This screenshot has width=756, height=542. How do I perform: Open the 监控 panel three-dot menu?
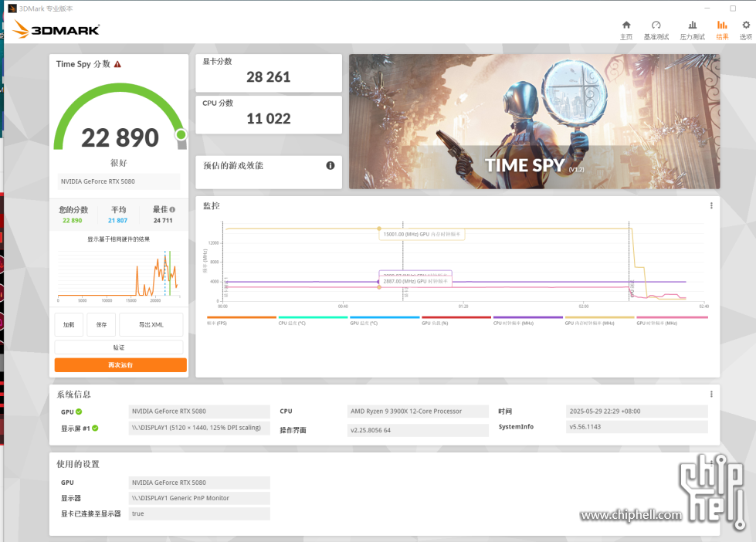pyautogui.click(x=711, y=206)
